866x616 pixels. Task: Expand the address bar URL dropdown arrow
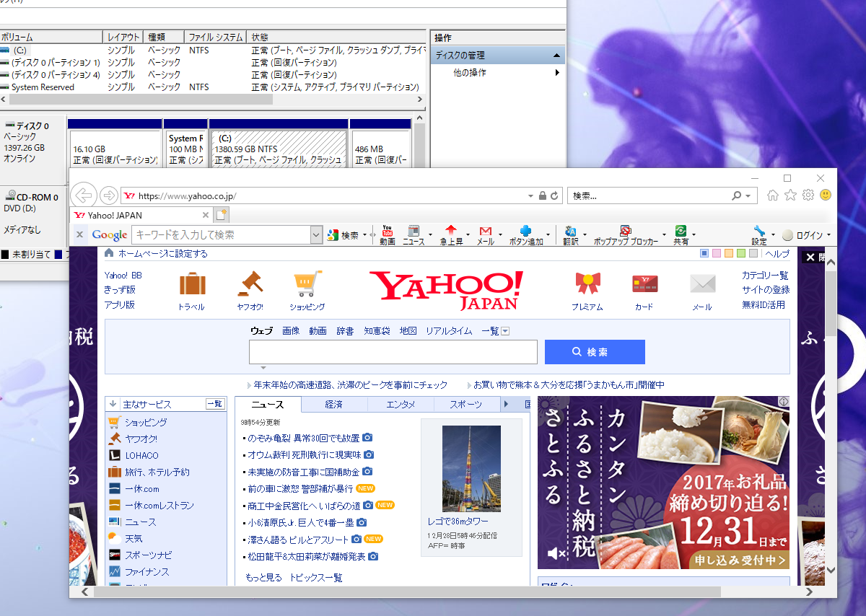pos(531,195)
